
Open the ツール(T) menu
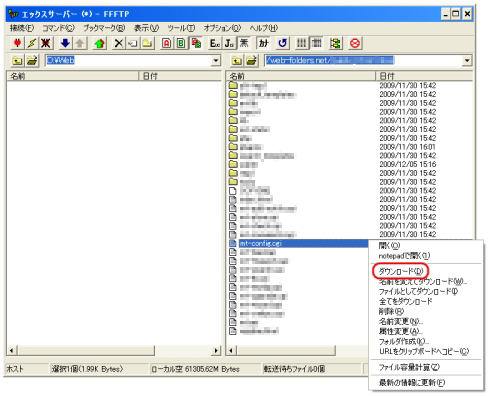pyautogui.click(x=181, y=28)
